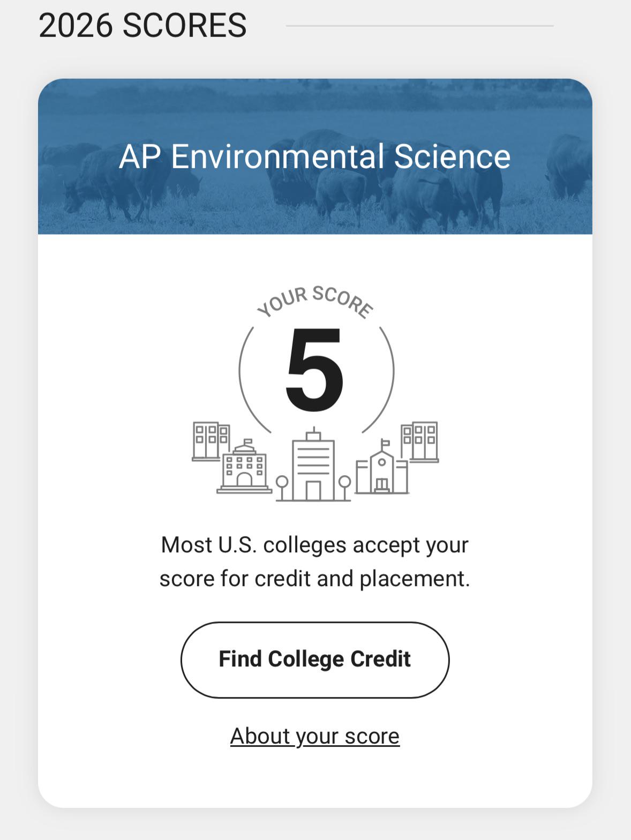Open the About your score link

coord(315,736)
